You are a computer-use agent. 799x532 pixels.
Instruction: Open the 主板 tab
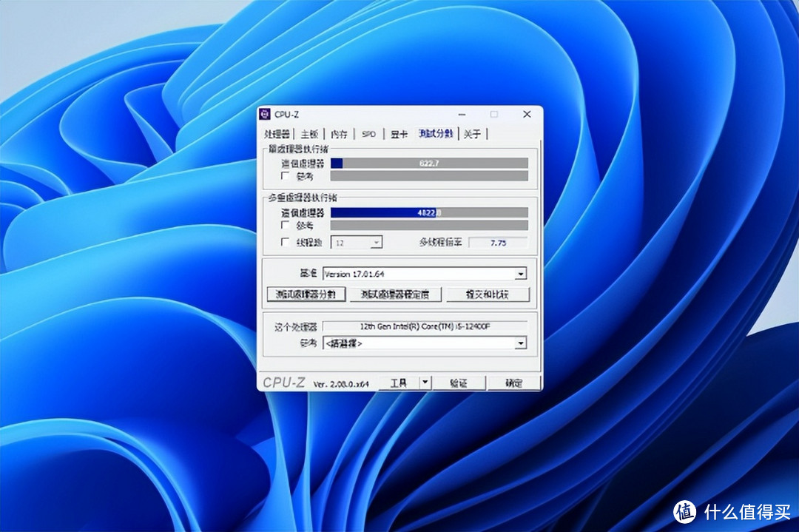309,134
